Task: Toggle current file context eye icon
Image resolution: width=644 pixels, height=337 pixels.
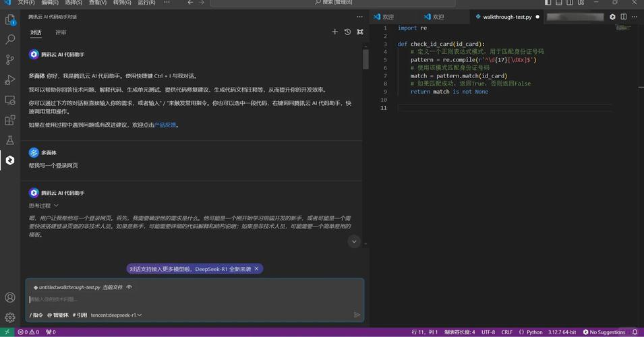Action: 129,287
